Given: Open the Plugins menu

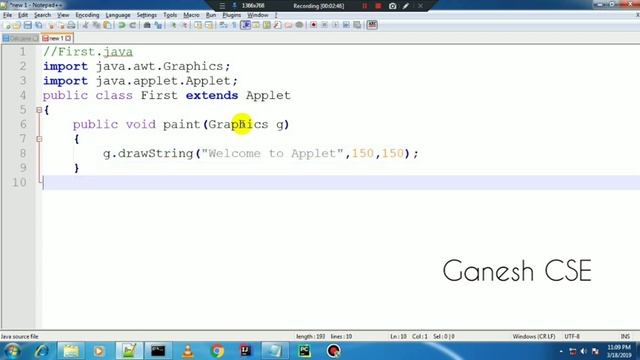Looking at the screenshot, I should tap(231, 15).
